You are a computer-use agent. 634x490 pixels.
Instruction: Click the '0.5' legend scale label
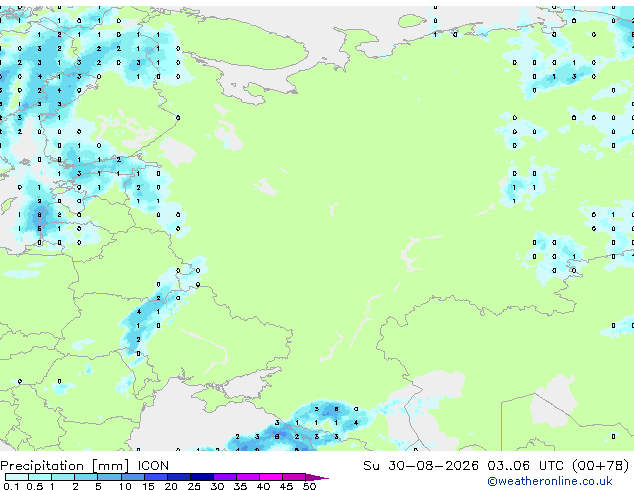pos(35,486)
